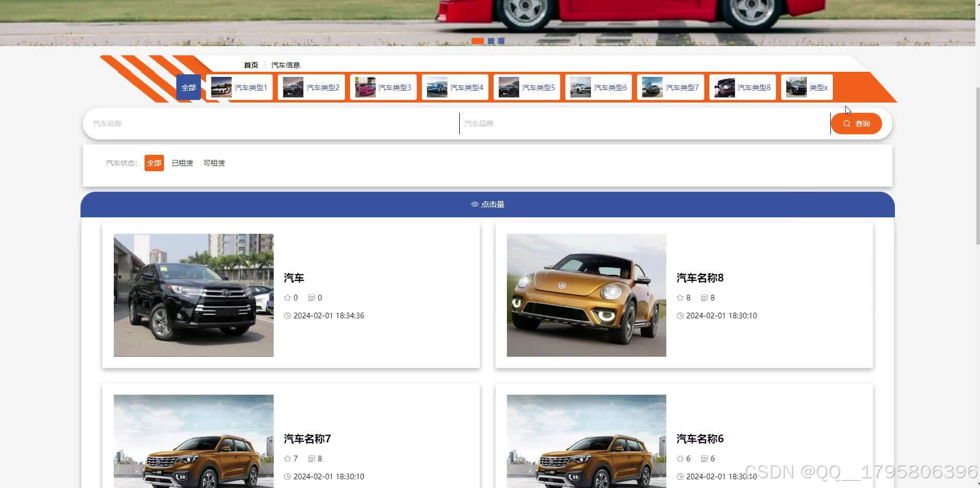980x488 pixels.
Task: Click the star icon on 汽车 card
Action: click(x=287, y=298)
